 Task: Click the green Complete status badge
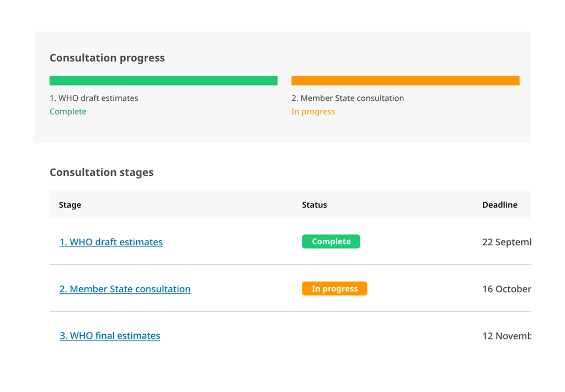click(x=331, y=241)
